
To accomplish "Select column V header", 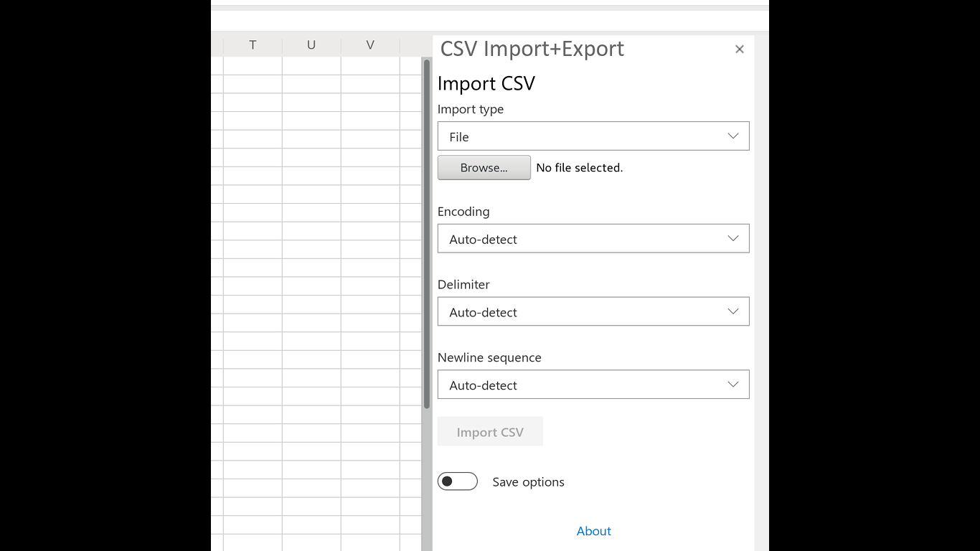I will click(x=370, y=45).
